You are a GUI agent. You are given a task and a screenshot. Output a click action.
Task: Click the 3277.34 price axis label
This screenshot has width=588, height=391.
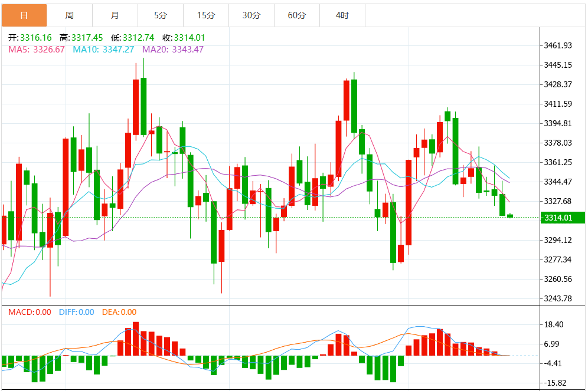click(x=558, y=260)
